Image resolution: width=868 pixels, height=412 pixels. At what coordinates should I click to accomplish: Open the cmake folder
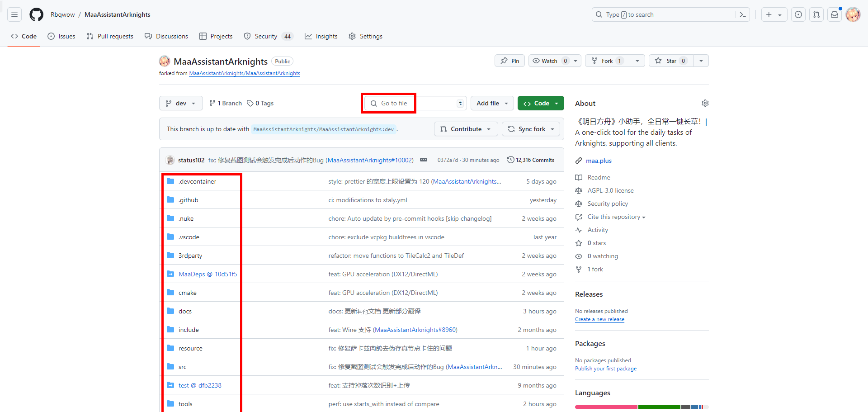tap(188, 293)
